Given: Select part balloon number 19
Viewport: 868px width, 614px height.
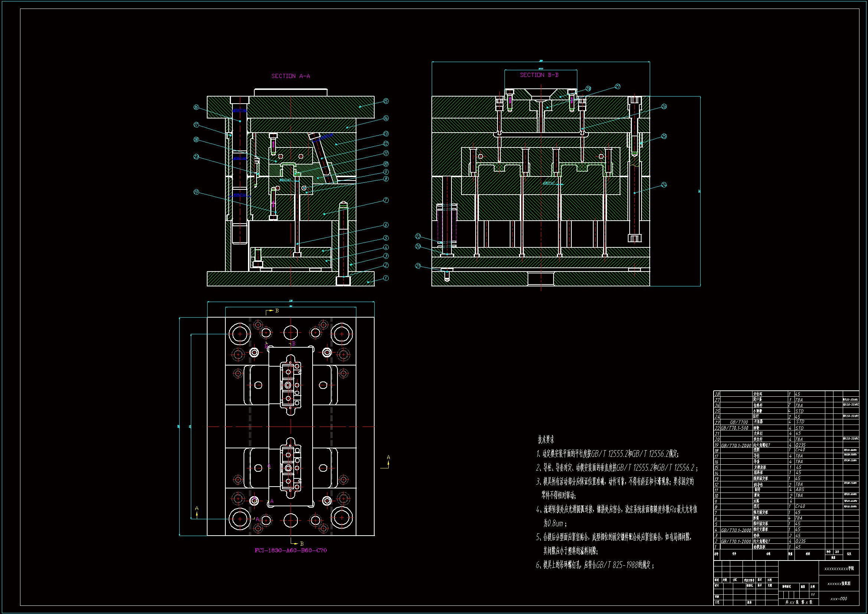Looking at the screenshot, I should tap(196, 192).
